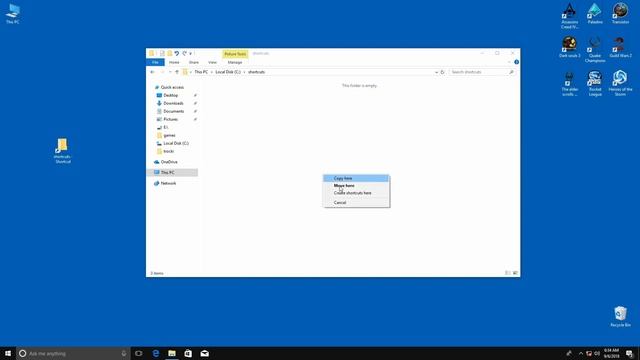Image resolution: width=640 pixels, height=360 pixels.
Task: Click the Undo icon in the title bar
Action: (177, 53)
